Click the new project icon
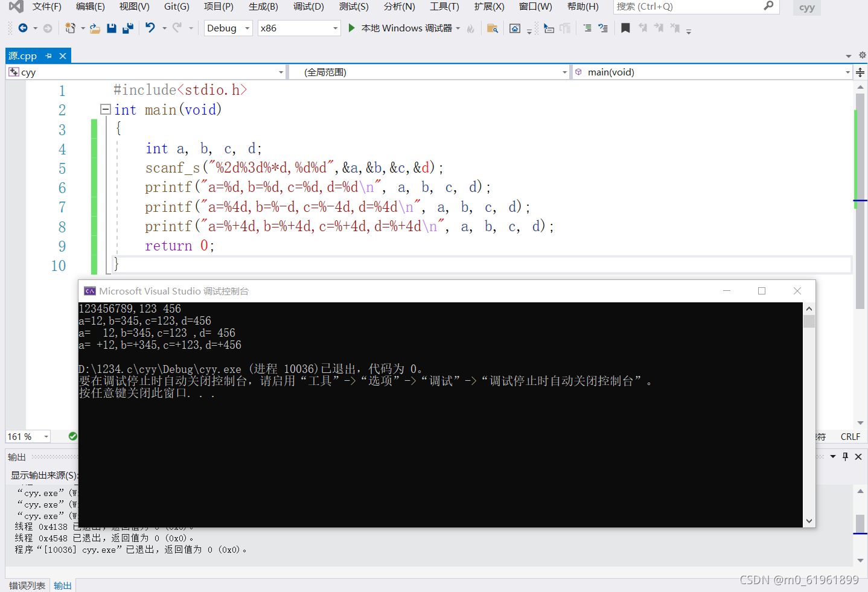Screen dimensions: 868x592 pos(70,28)
